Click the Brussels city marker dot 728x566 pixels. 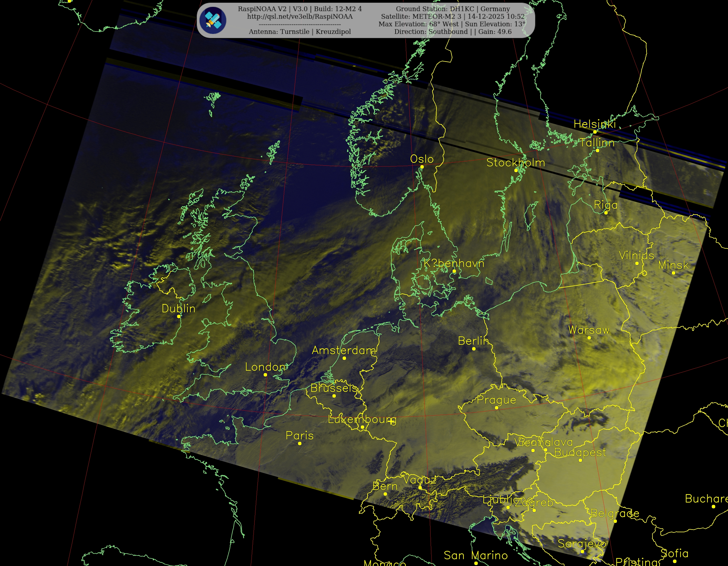(334, 396)
